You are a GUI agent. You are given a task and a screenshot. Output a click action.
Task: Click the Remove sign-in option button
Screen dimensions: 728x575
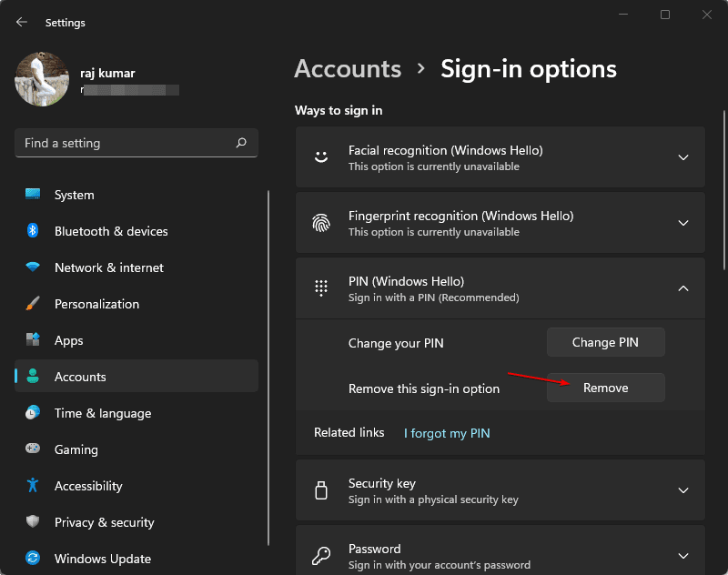click(x=605, y=387)
